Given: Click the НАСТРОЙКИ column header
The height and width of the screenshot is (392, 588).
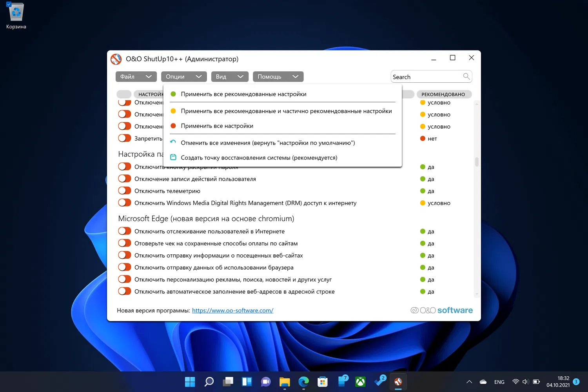Looking at the screenshot, I should tap(149, 94).
